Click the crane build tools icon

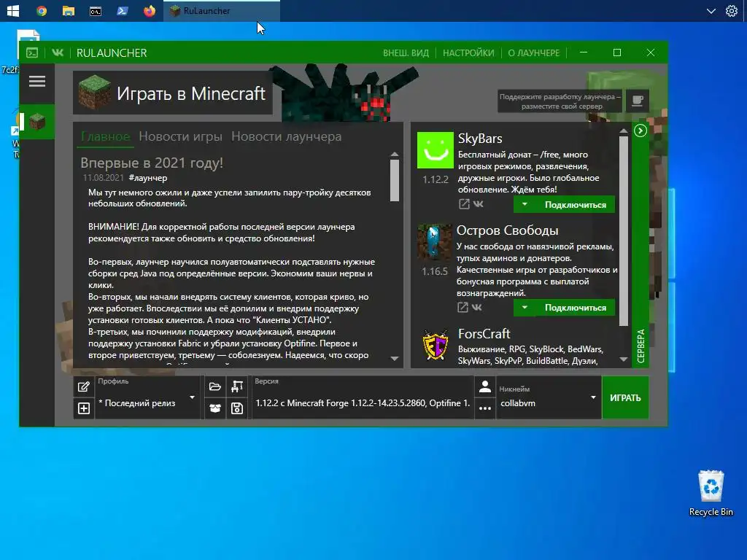pyautogui.click(x=237, y=386)
